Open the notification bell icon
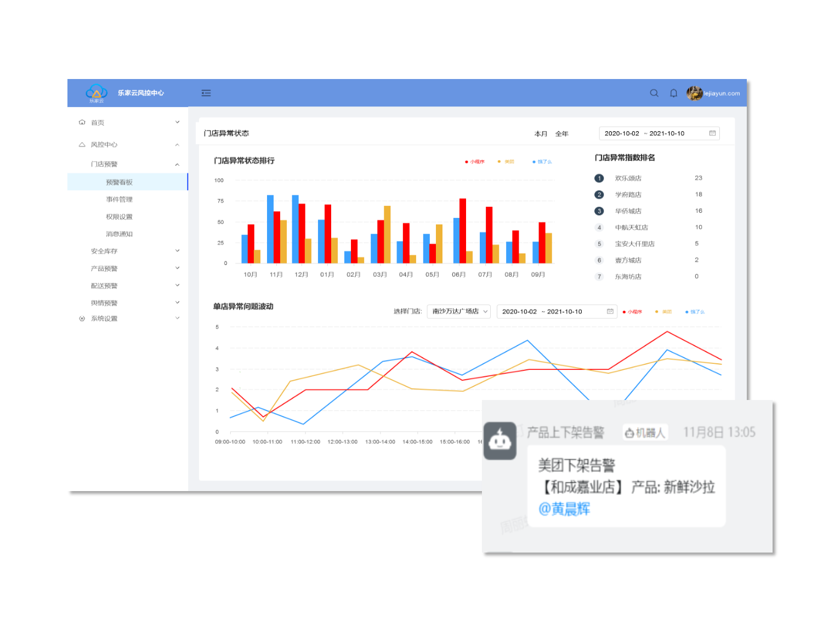The width and height of the screenshot is (840, 631). tap(673, 93)
